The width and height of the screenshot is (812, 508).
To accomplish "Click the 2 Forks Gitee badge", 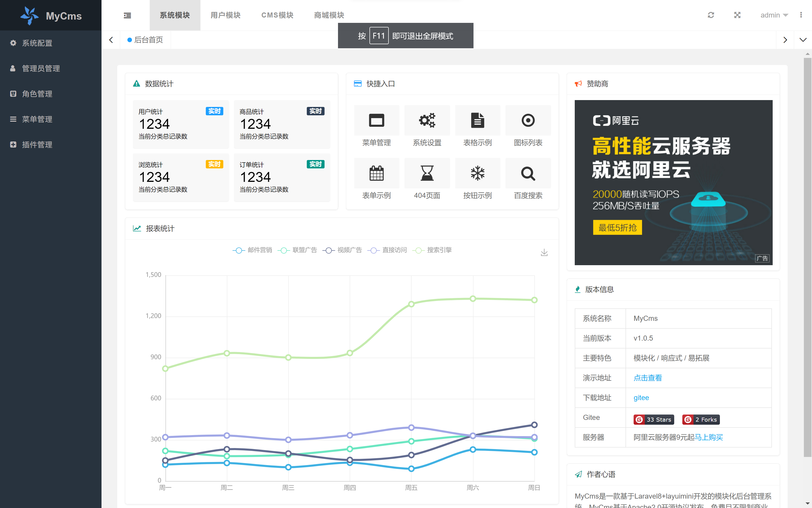I will coord(701,420).
